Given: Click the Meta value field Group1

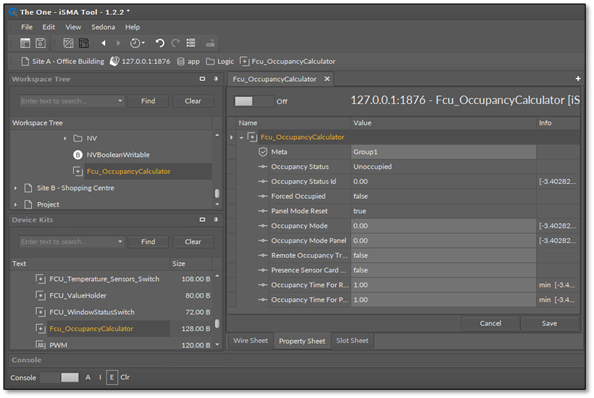Looking at the screenshot, I should [443, 152].
